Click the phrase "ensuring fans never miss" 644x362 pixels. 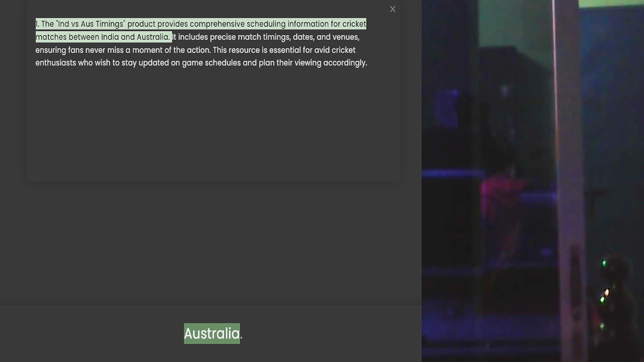tap(79, 50)
